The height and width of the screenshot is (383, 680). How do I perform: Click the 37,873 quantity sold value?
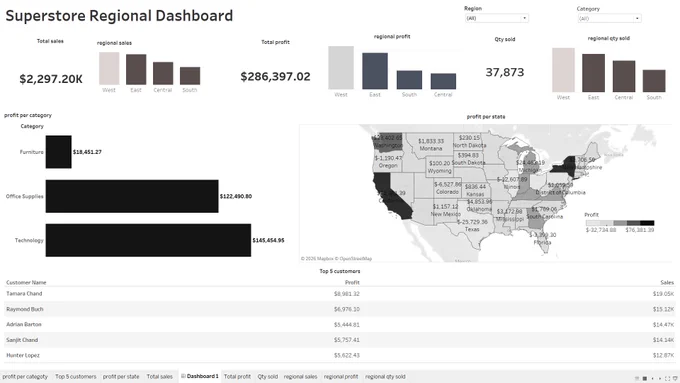505,72
